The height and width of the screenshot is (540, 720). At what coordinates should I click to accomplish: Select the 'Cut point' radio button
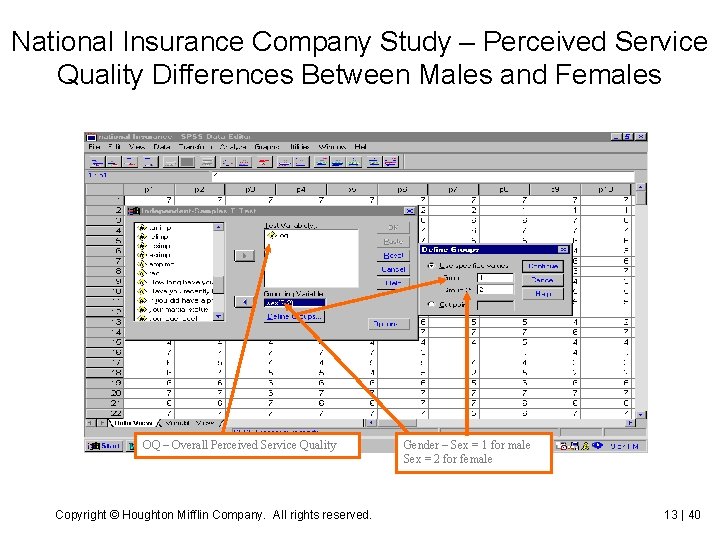point(432,304)
